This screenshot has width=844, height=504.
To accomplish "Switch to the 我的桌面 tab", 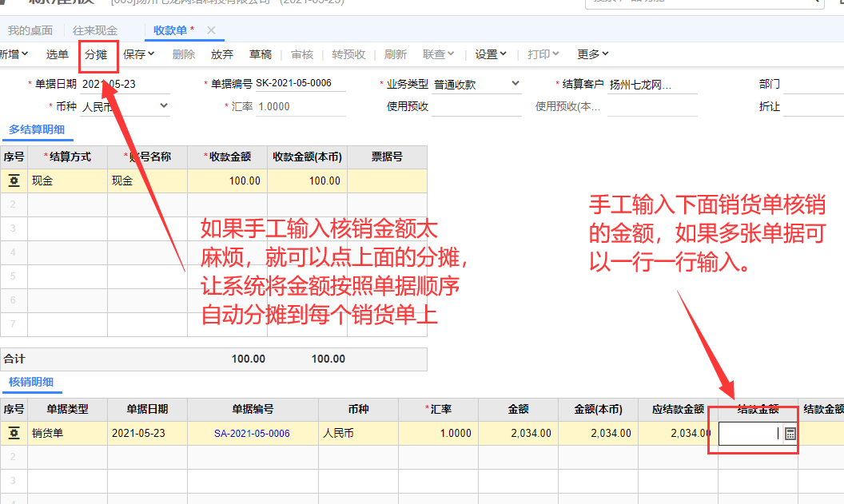I will (30, 30).
